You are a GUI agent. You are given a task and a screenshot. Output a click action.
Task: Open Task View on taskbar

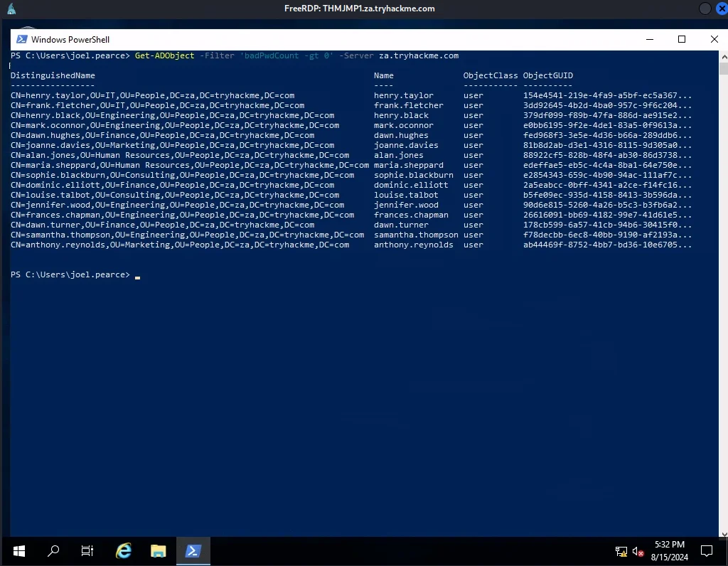(87, 551)
